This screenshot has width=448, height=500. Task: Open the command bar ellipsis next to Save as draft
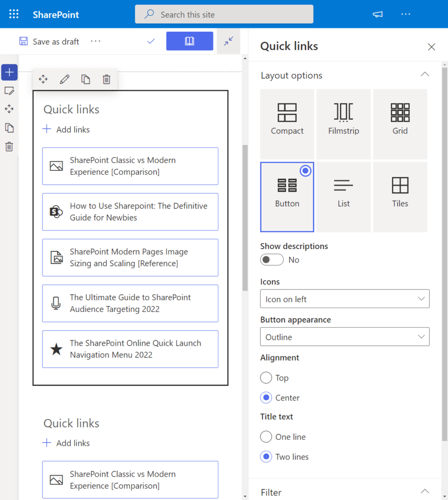[x=95, y=41]
